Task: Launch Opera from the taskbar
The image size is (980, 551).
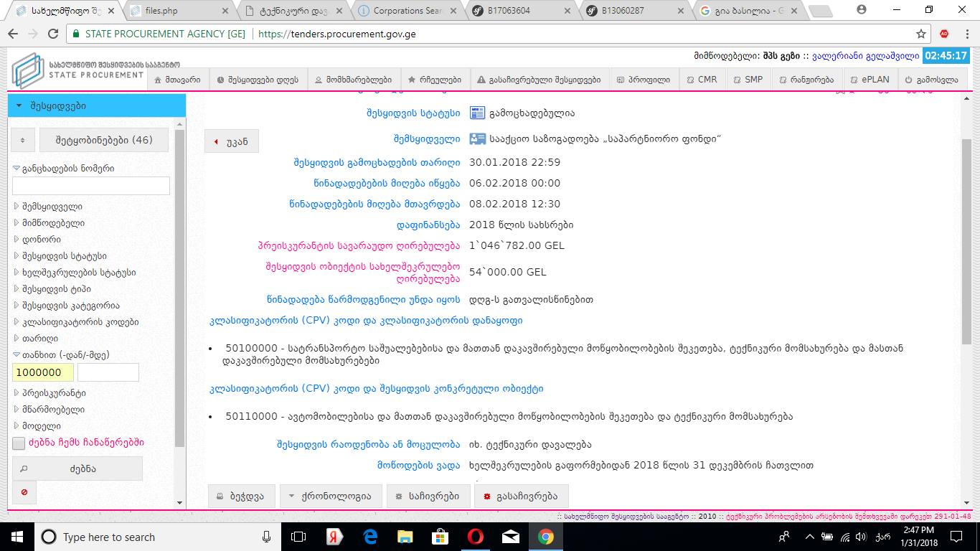Action: 475,537
